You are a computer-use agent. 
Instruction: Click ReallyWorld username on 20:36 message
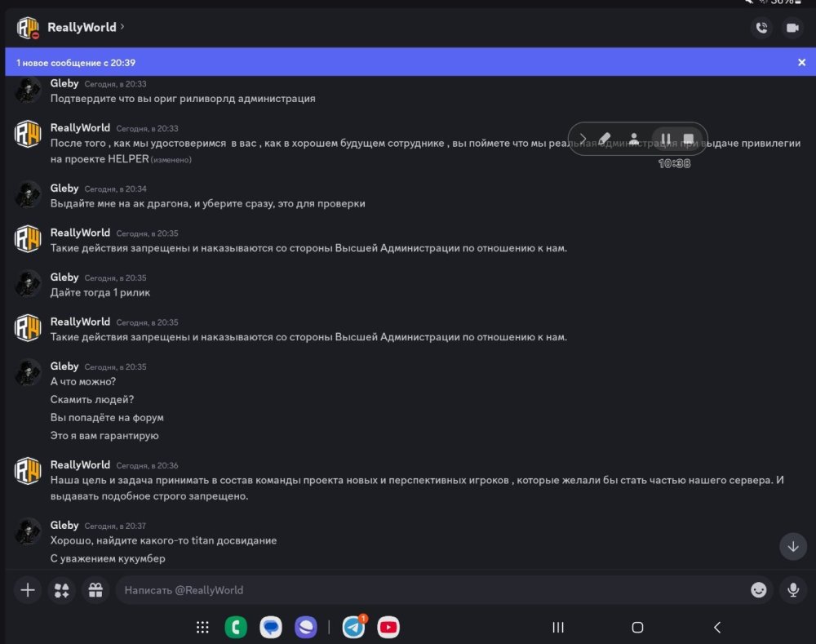(x=80, y=464)
